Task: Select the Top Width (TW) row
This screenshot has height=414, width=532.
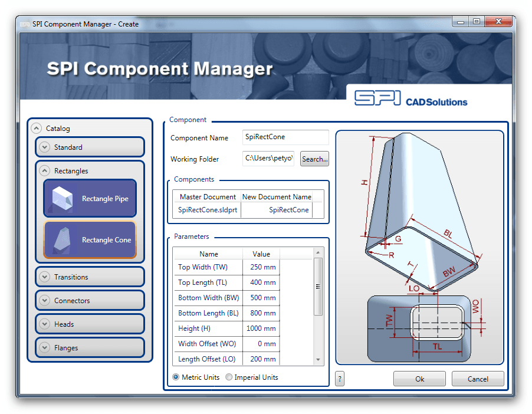Action: pos(208,267)
